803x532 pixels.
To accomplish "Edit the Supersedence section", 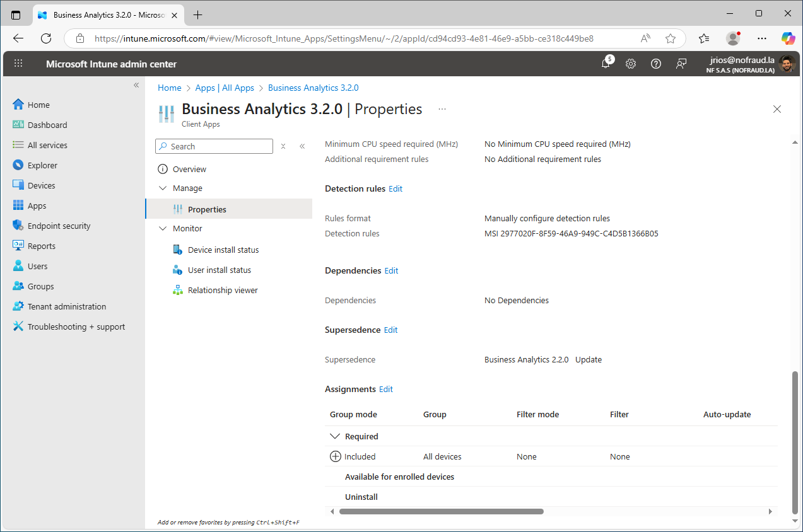I will click(391, 330).
